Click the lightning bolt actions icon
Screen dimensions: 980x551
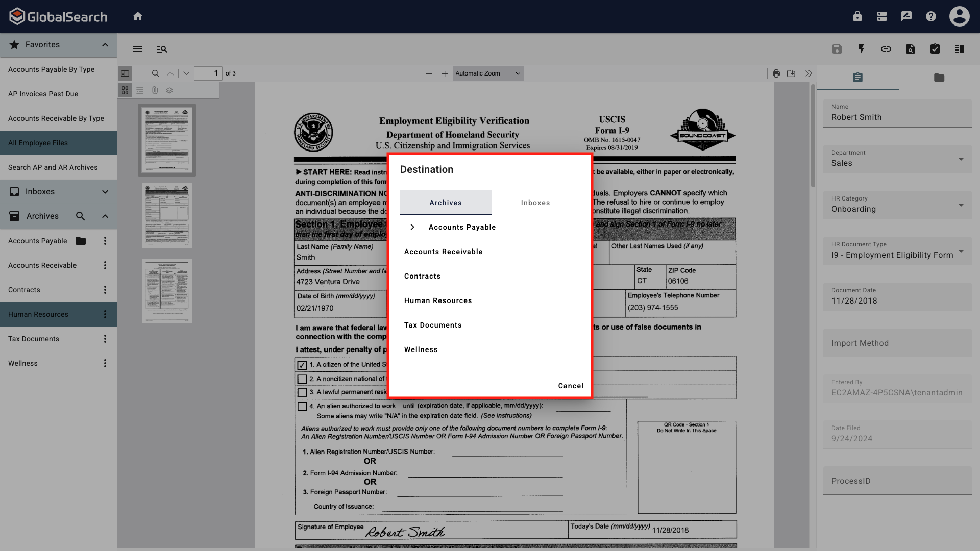pos(862,49)
